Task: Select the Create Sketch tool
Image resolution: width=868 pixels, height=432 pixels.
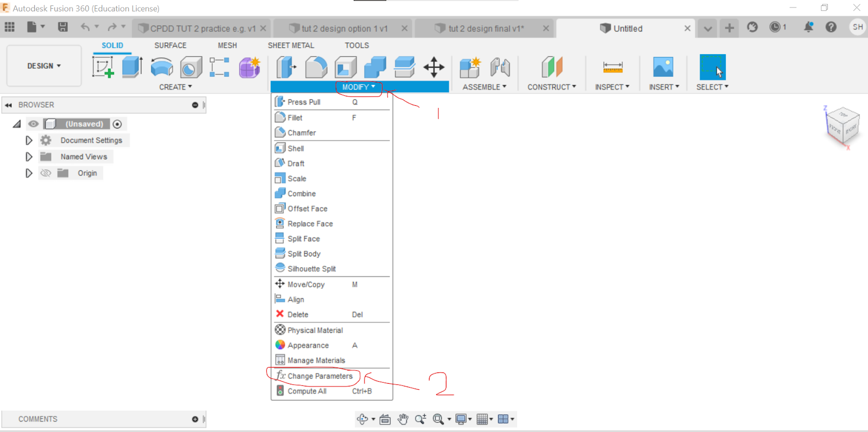Action: [103, 67]
